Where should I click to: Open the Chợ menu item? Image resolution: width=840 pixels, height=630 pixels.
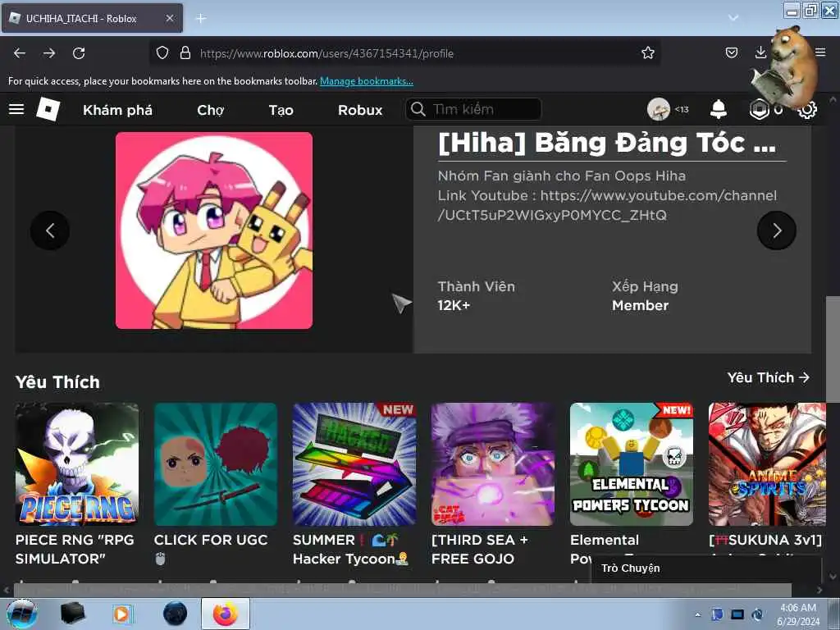point(211,110)
